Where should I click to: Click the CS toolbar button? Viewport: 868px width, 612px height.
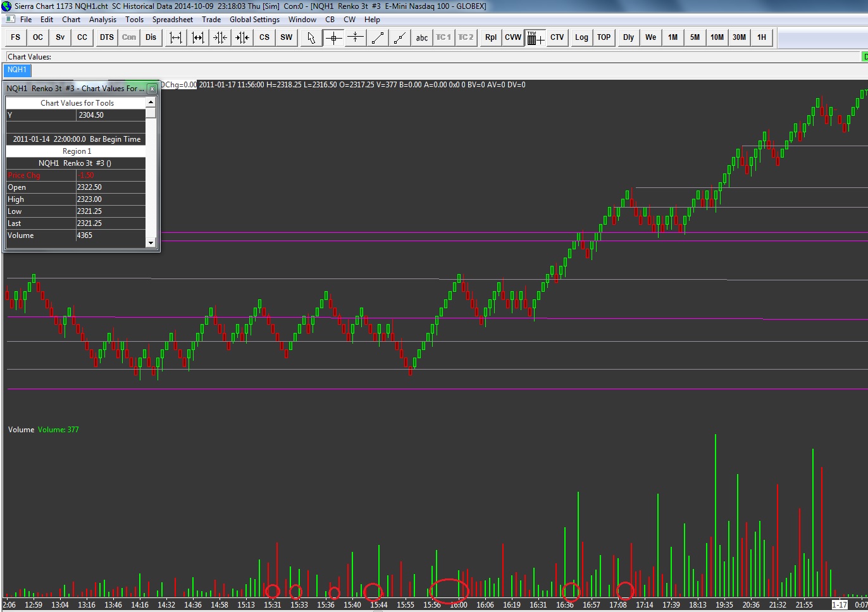pos(264,37)
